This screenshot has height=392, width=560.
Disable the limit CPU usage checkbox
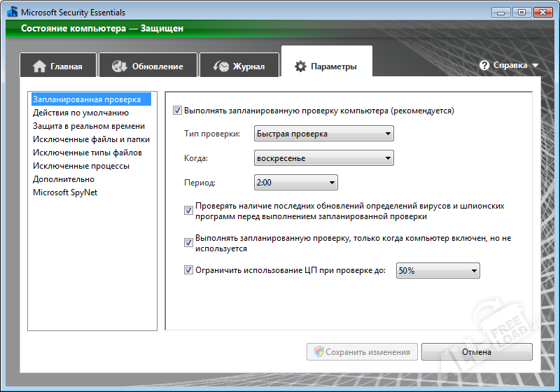pos(188,270)
